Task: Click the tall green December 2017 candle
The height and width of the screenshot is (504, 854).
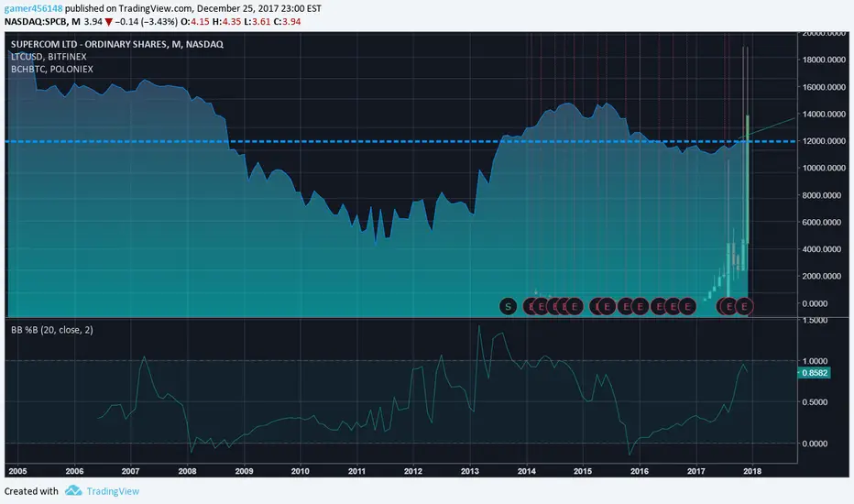Action: click(748, 179)
